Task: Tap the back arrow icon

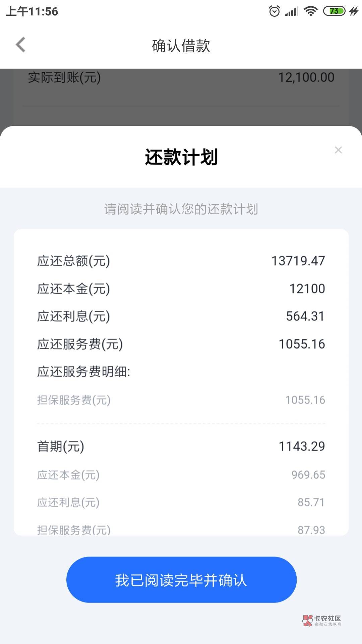Action: point(21,45)
